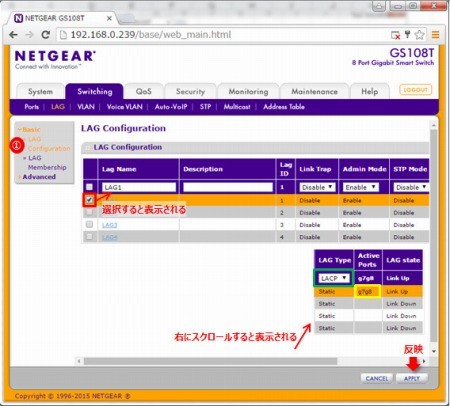This screenshot has width=450, height=406.
Task: Open the VLAN submenu
Action: pos(86,107)
